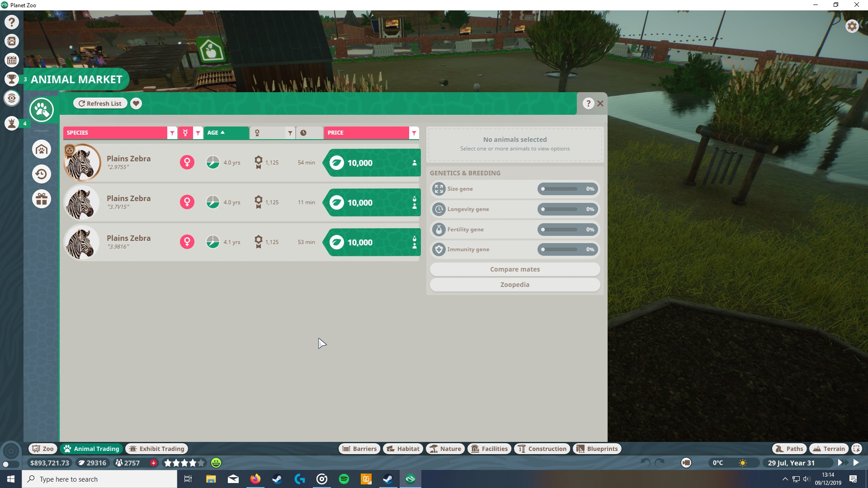Open the calendar schedule icon in sidebar
This screenshot has width=868, height=488.
click(x=12, y=60)
